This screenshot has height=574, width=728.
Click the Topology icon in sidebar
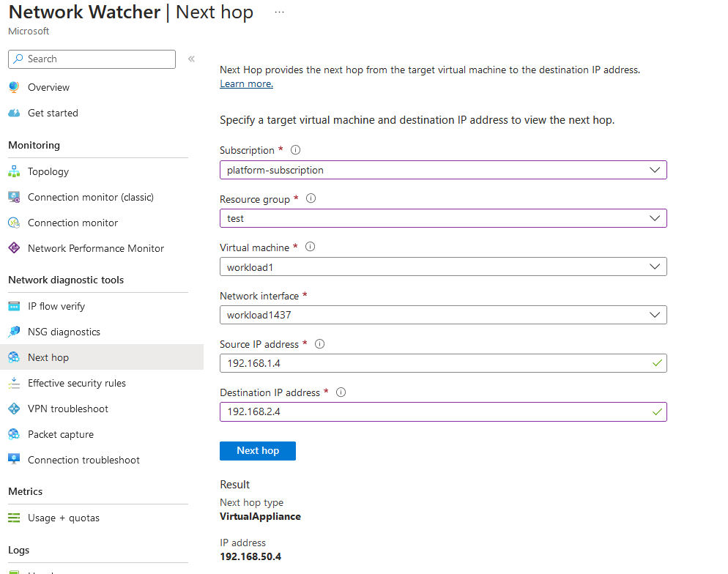click(x=14, y=171)
